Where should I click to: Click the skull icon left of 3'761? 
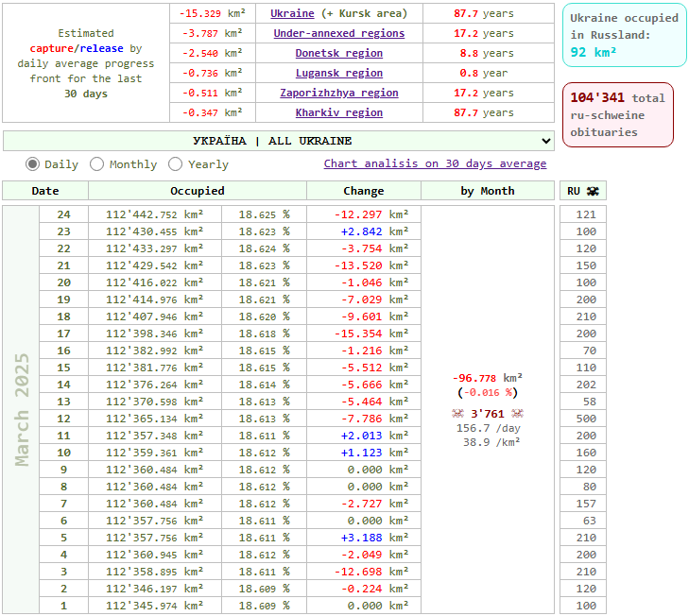point(457,414)
